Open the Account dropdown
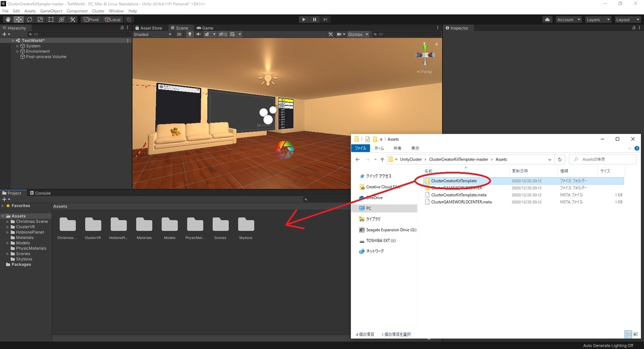Image resolution: width=644 pixels, height=349 pixels. coord(568,19)
